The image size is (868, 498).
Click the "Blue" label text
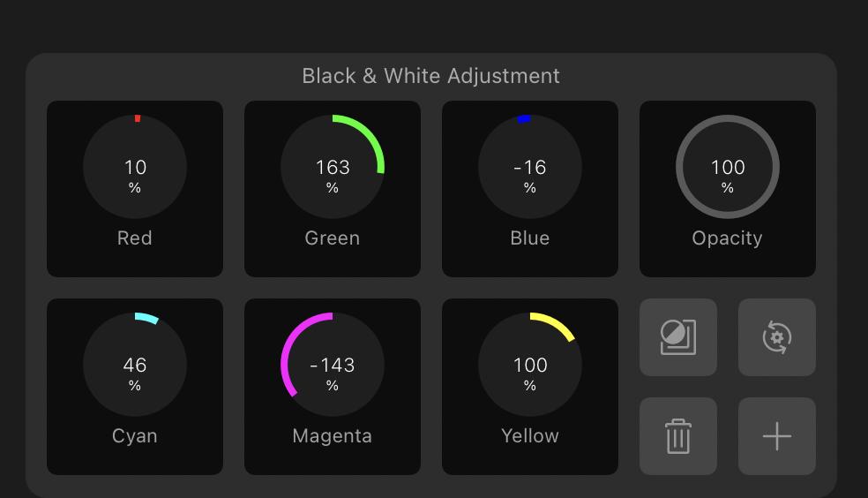coord(530,238)
